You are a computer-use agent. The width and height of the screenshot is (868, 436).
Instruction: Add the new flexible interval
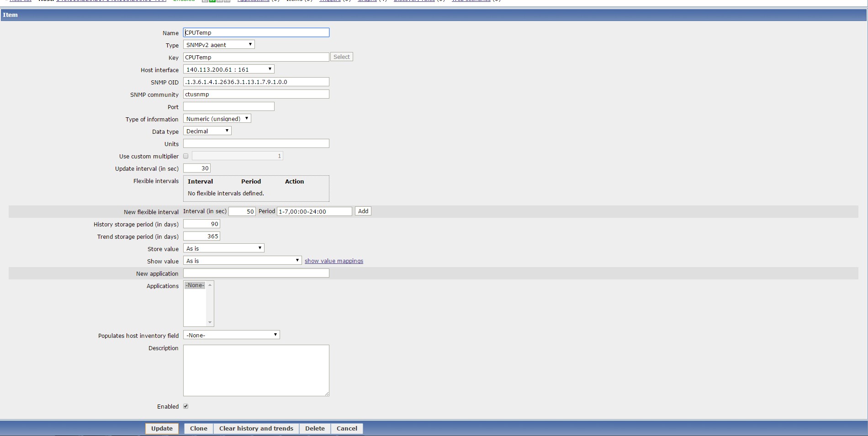363,211
